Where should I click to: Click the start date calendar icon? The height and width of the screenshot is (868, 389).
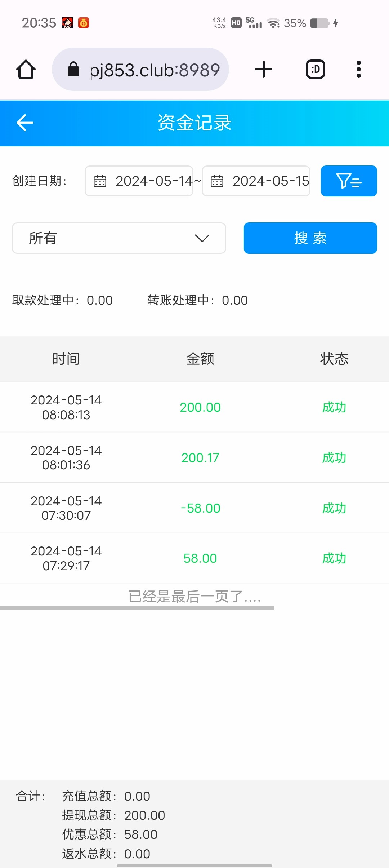100,181
